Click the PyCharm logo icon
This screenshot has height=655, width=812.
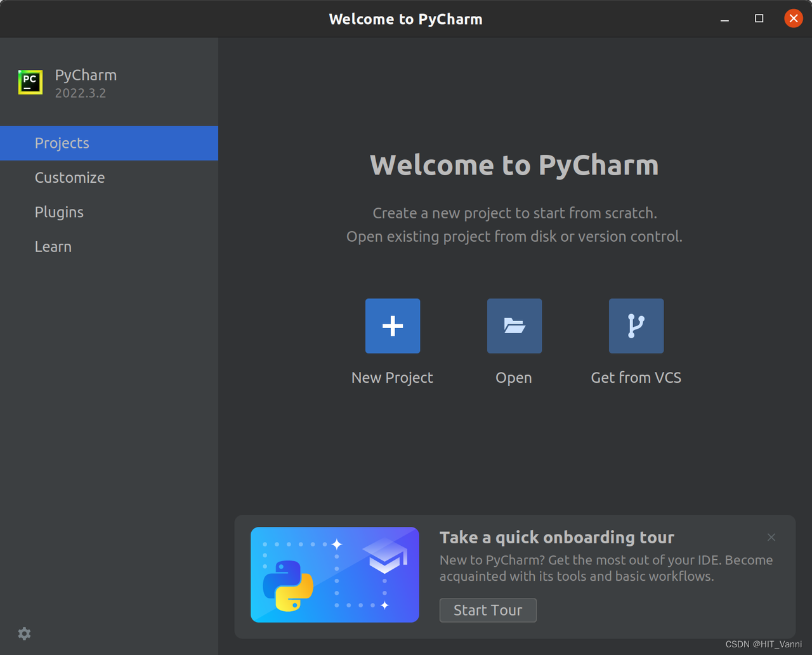pos(30,82)
